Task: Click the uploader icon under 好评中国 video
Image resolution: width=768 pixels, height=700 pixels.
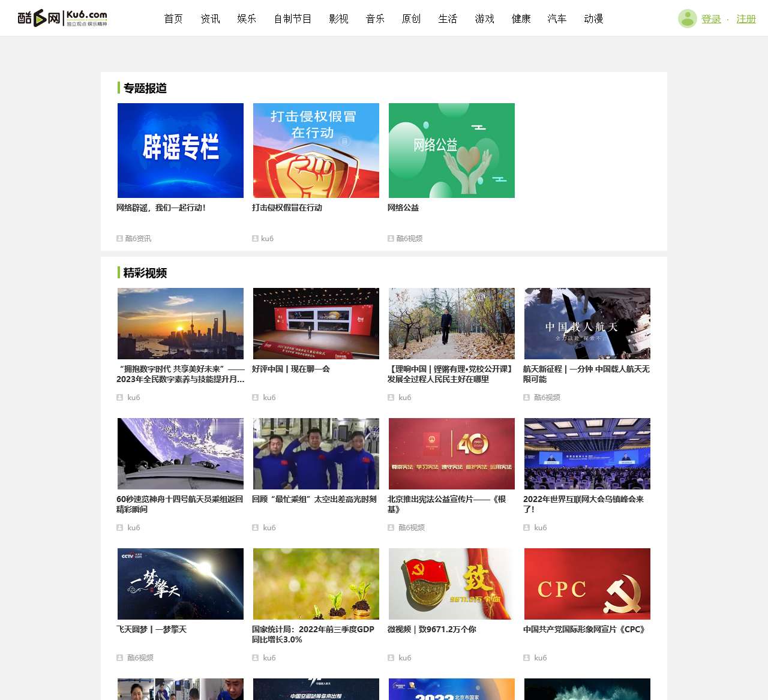Action: click(255, 397)
